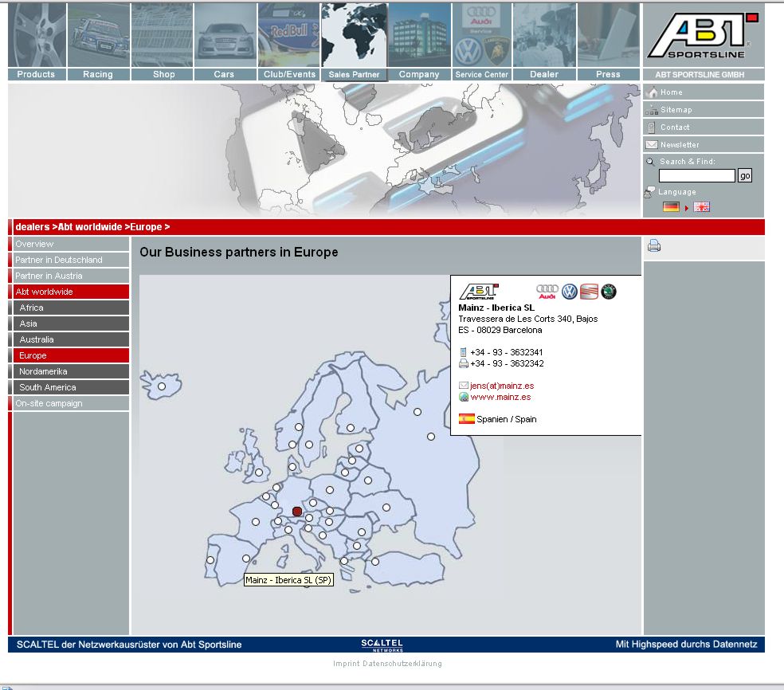
Task: Open the Service Center navigation tab
Action: tap(481, 41)
